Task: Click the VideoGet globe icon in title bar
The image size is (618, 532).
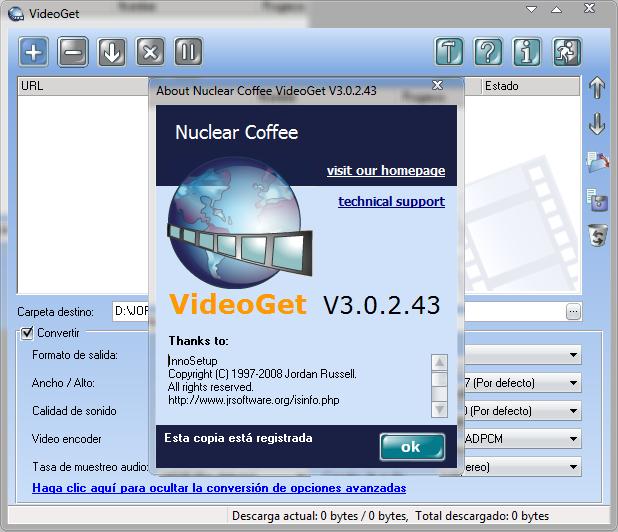Action: tap(16, 14)
